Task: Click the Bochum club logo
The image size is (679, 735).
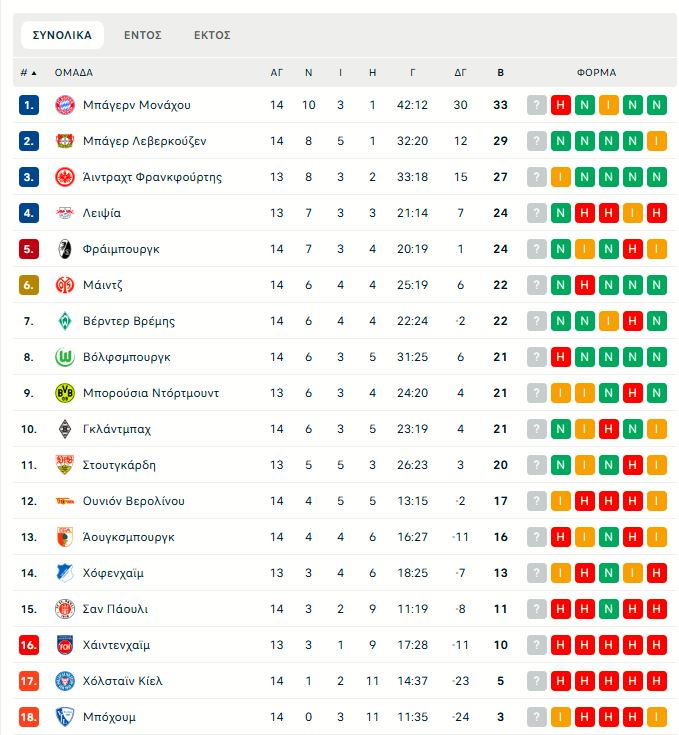Action: pos(65,717)
